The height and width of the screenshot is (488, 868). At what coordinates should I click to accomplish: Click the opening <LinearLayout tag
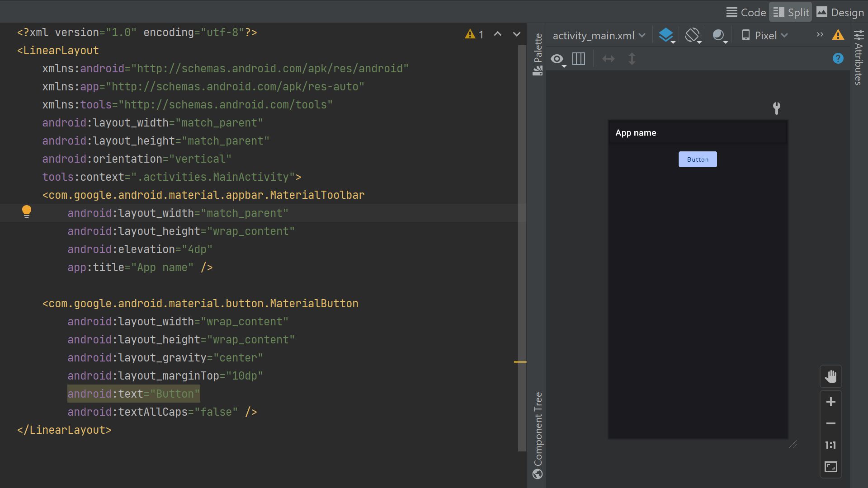pyautogui.click(x=58, y=50)
